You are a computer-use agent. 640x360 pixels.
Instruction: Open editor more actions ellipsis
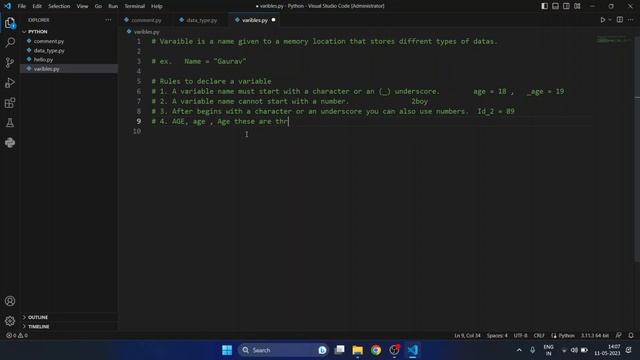point(631,20)
